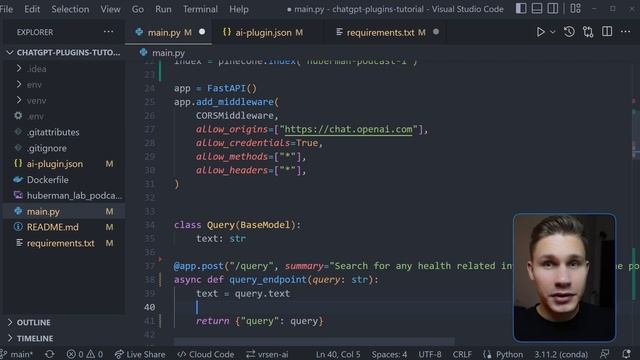
Task: Open customize layout icon
Action: click(576, 9)
